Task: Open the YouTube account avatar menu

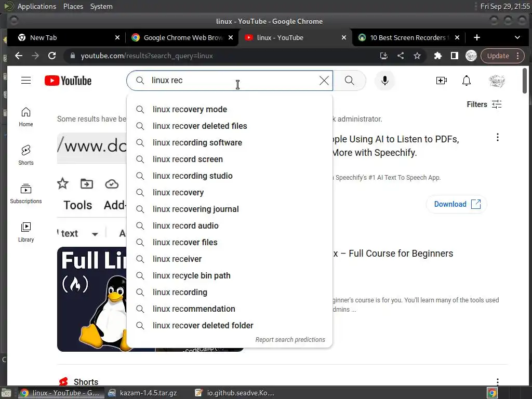Action: click(497, 81)
